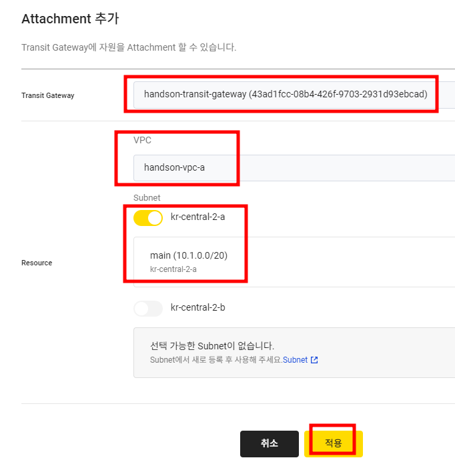Click the kr-central-2-b text label
This screenshot has width=455, height=476.
coord(197,307)
